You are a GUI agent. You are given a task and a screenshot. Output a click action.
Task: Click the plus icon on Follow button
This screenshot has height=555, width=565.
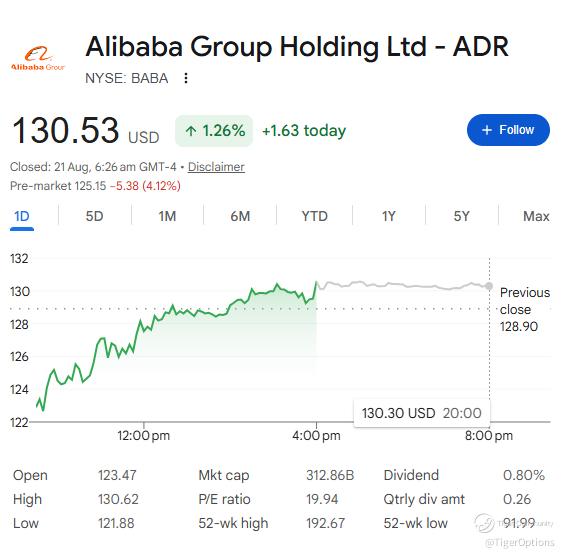(x=487, y=130)
